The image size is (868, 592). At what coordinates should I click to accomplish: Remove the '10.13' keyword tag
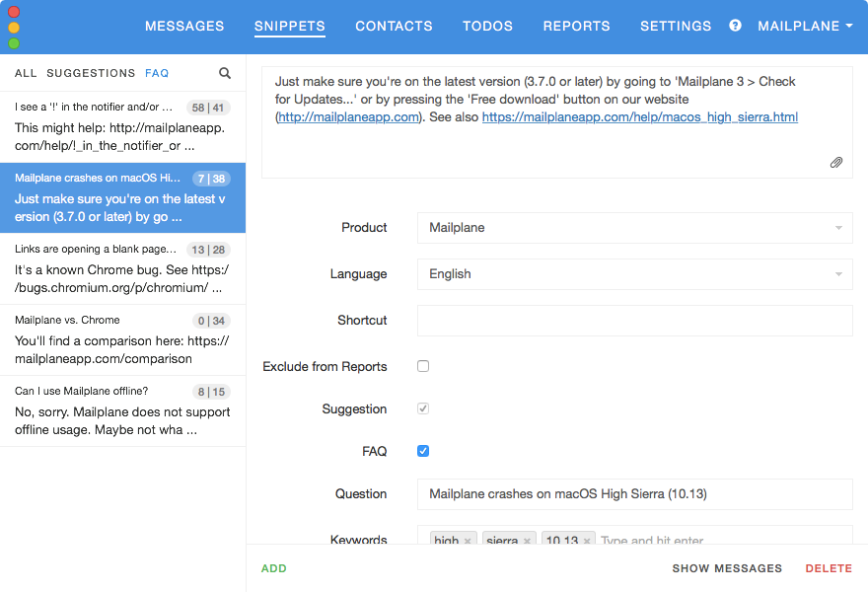588,541
